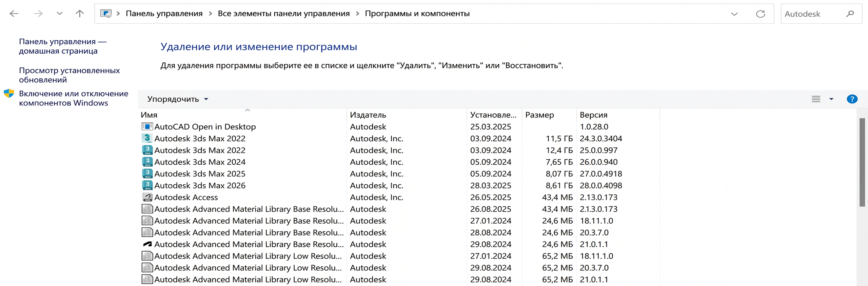Sort by the 'Издатель' column header
The width and height of the screenshot is (868, 286).
pos(407,115)
